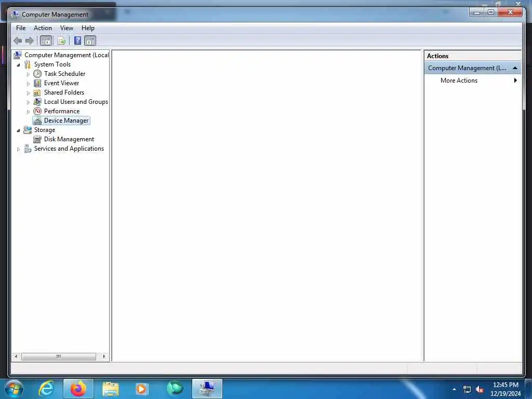Open Firefox from the taskbar
The image size is (532, 399).
pyautogui.click(x=78, y=389)
